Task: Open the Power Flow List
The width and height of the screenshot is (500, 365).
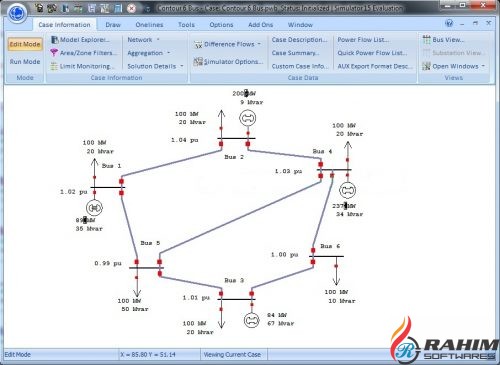Action: (363, 40)
